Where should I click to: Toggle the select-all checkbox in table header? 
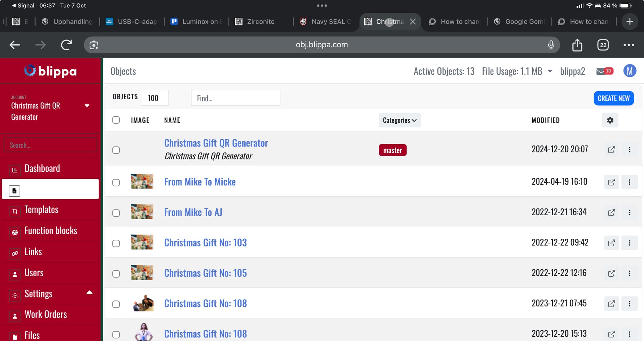pos(116,120)
